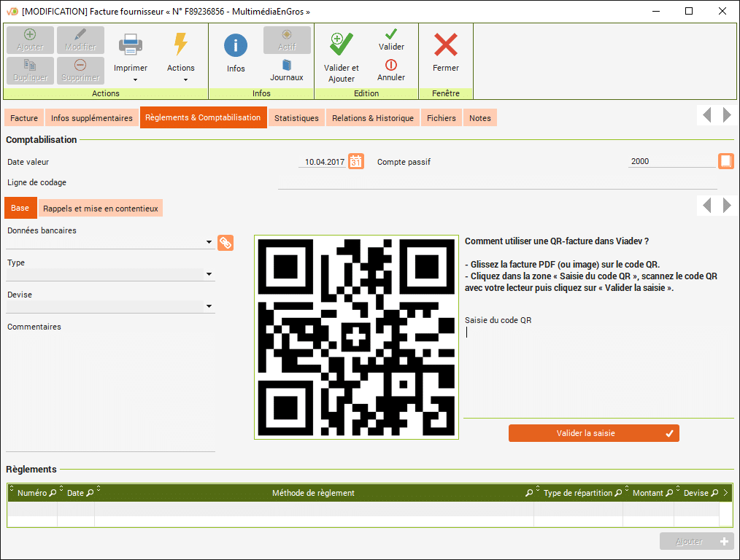Click the Valider la saisie button

point(593,433)
